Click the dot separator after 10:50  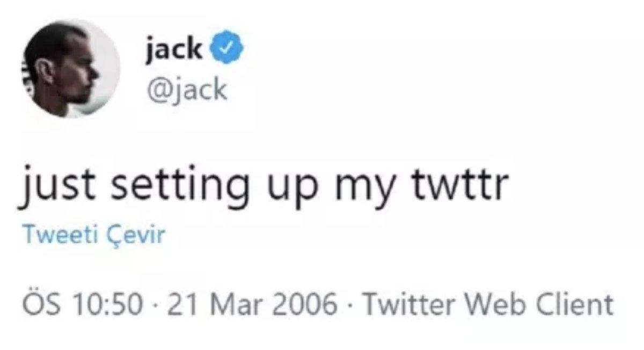coord(157,306)
